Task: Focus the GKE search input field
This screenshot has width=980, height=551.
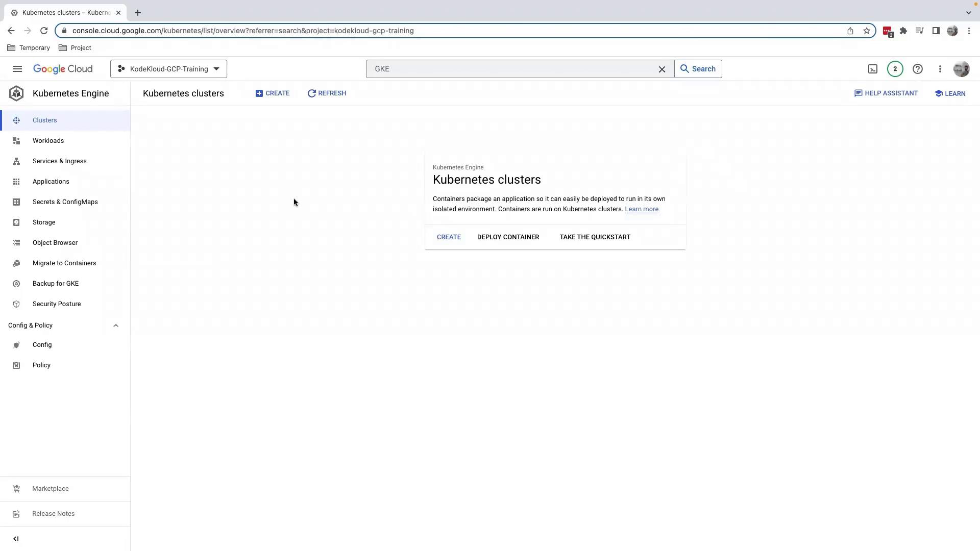Action: point(510,69)
